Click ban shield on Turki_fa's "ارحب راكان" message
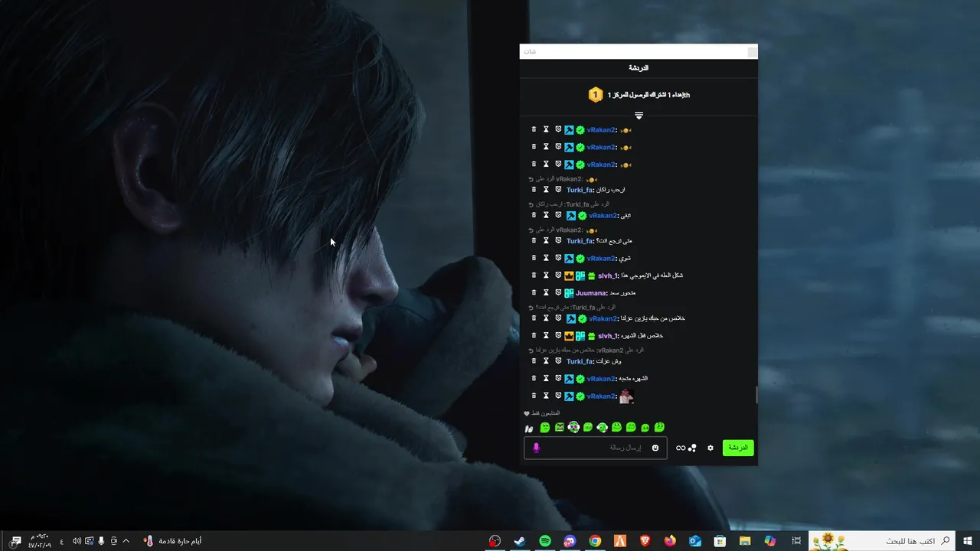 tap(558, 189)
